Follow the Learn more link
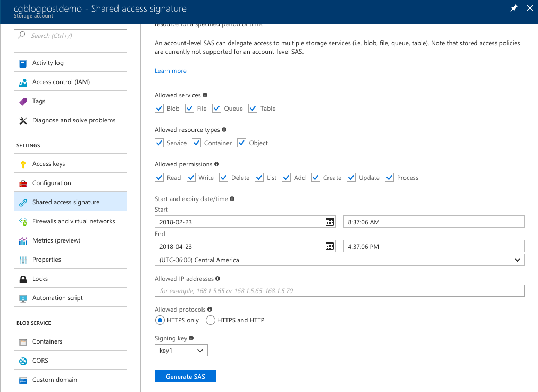Screen dimensions: 538x392 171,71
